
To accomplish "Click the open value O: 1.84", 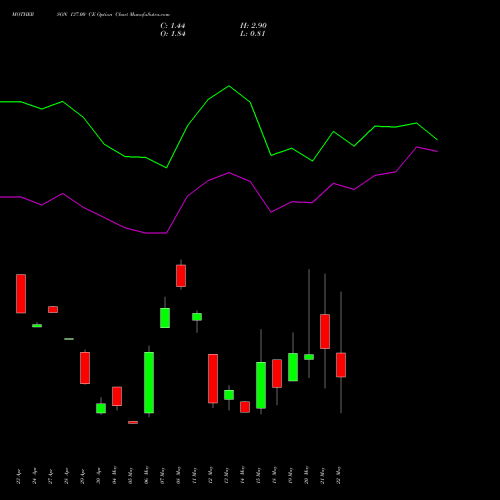I will point(173,34).
